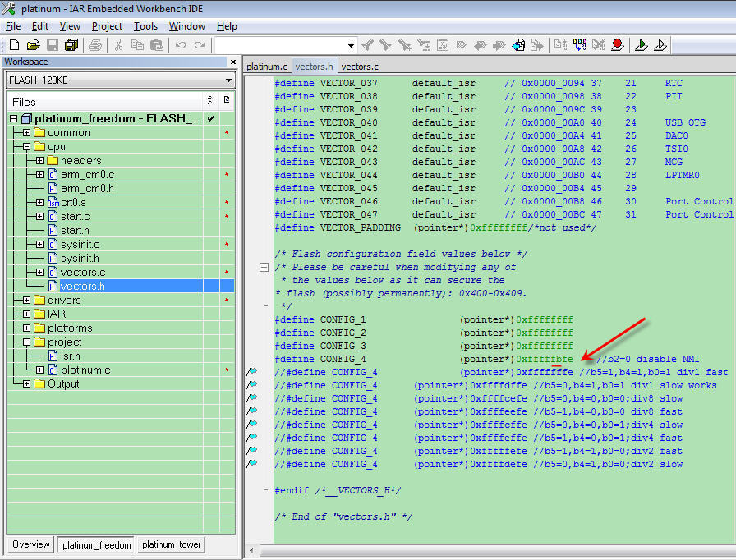Screen dimensions: 736x560
Task: Save the current file
Action: pyautogui.click(x=52, y=45)
